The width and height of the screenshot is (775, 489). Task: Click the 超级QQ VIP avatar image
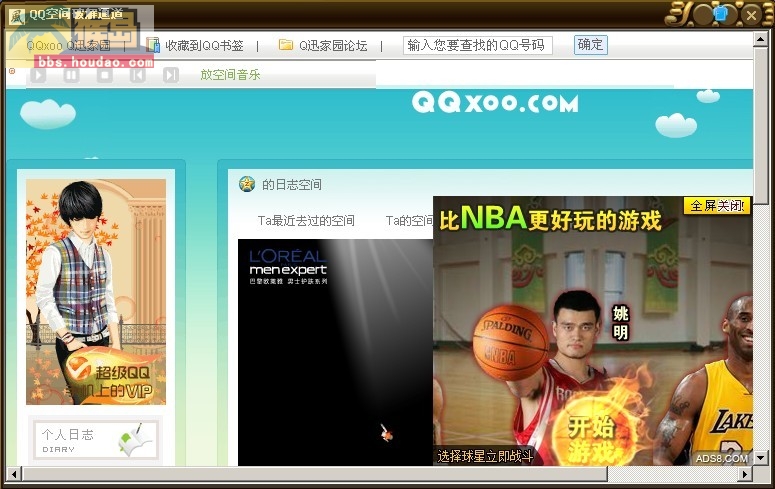point(96,292)
